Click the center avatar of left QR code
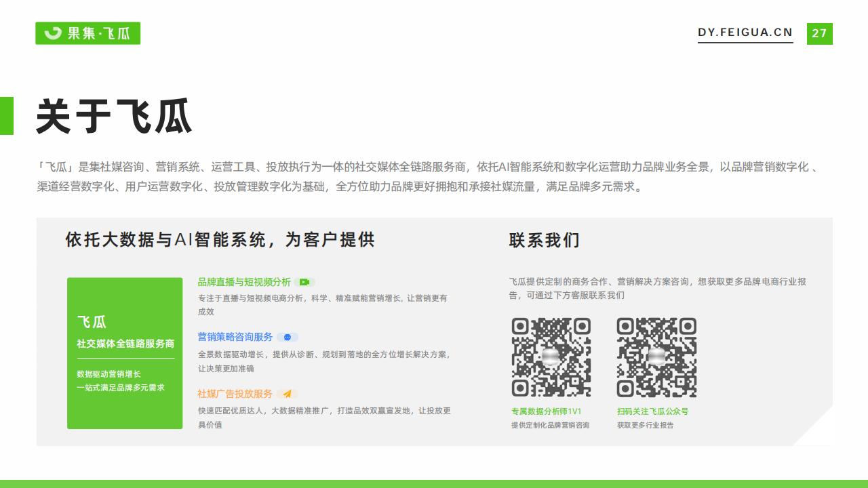This screenshot has width=868, height=488. click(551, 357)
